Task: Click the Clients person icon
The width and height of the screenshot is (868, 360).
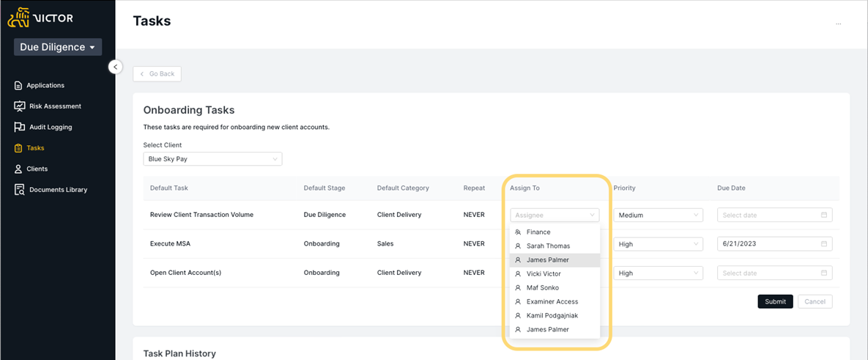Action: click(19, 169)
